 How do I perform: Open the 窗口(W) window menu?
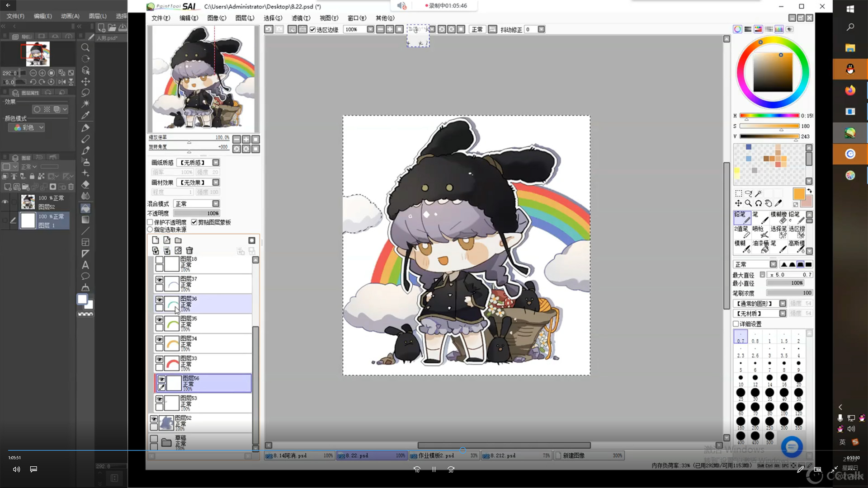(x=357, y=18)
